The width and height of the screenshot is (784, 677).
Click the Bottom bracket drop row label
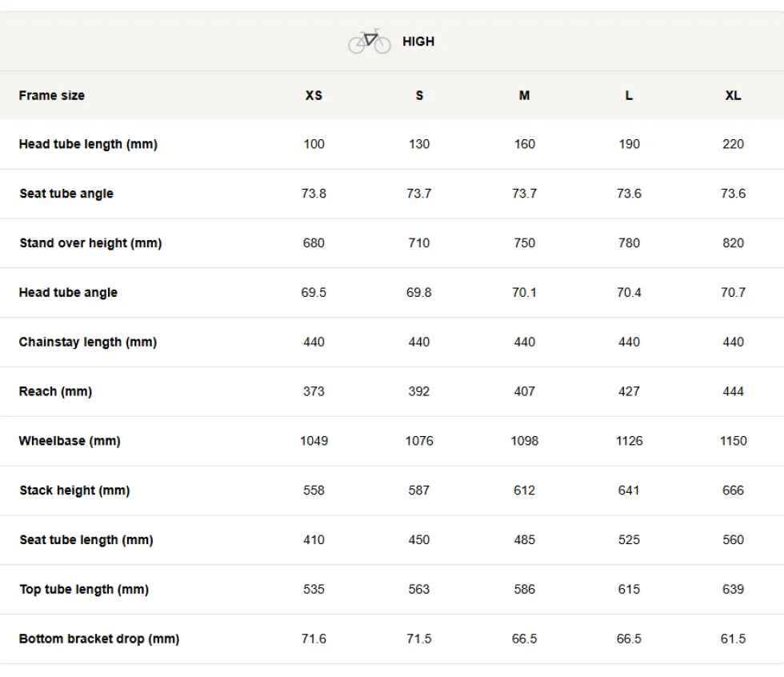coord(99,639)
